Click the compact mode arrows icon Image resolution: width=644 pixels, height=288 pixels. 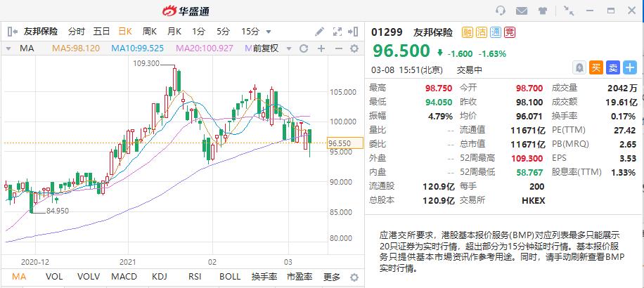569,11
